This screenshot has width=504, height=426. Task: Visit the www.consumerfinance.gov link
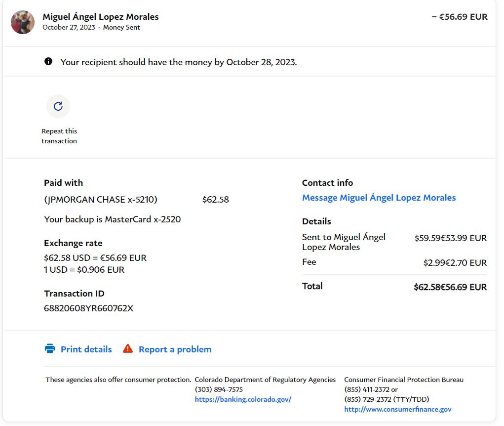pyautogui.click(x=397, y=409)
